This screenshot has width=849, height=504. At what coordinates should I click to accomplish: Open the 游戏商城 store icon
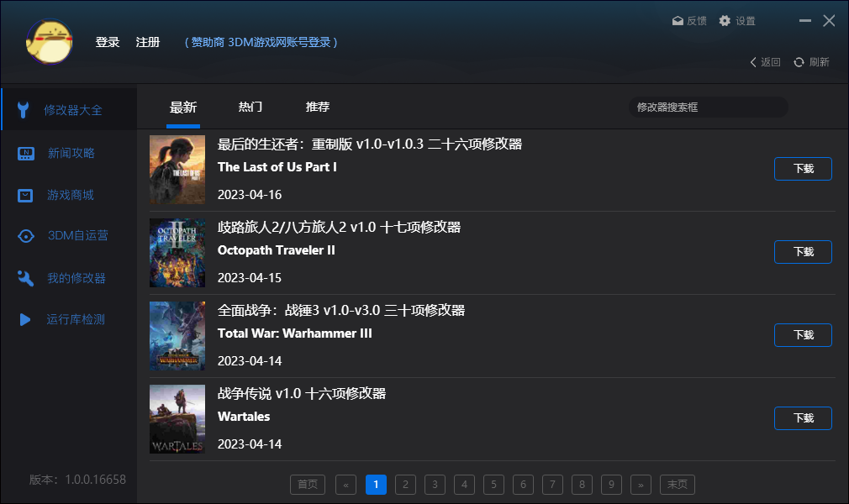(25, 196)
